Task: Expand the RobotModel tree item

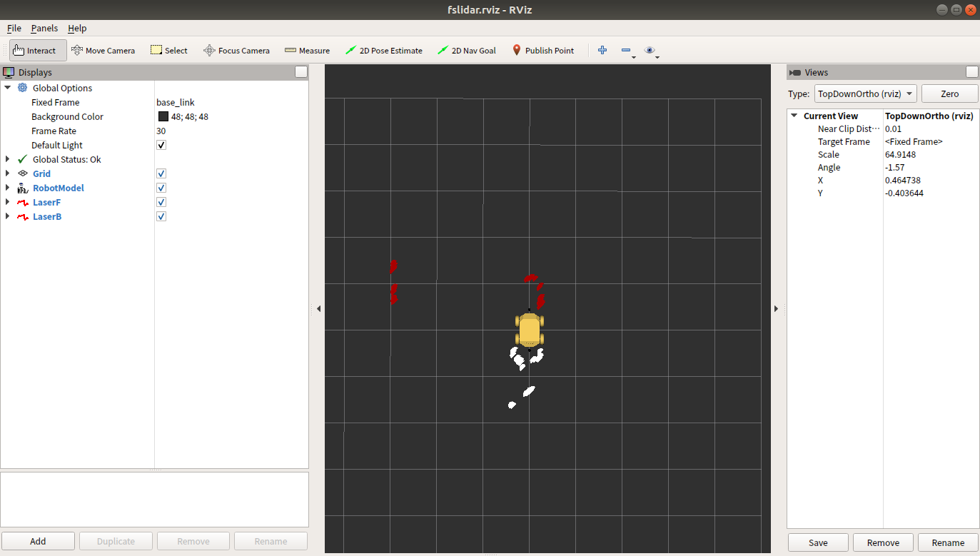Action: click(8, 188)
